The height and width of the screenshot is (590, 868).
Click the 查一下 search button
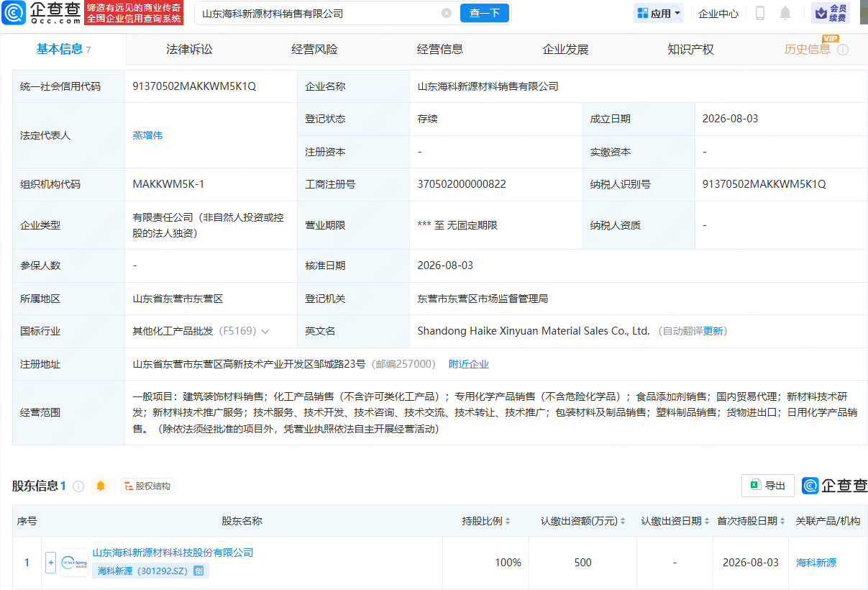[x=485, y=13]
